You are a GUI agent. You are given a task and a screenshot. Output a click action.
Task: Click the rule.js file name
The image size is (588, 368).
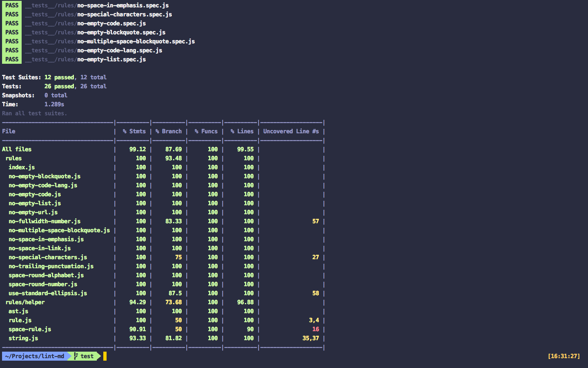pyautogui.click(x=20, y=320)
